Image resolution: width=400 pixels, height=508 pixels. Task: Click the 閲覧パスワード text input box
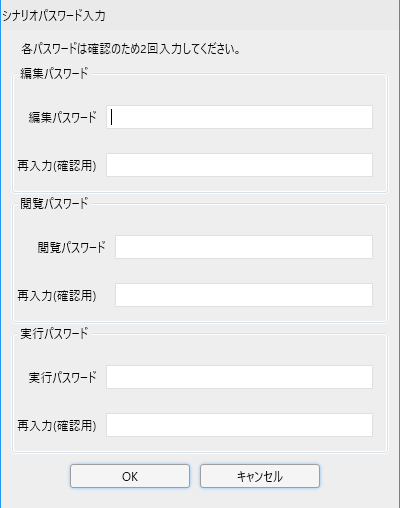(244, 247)
